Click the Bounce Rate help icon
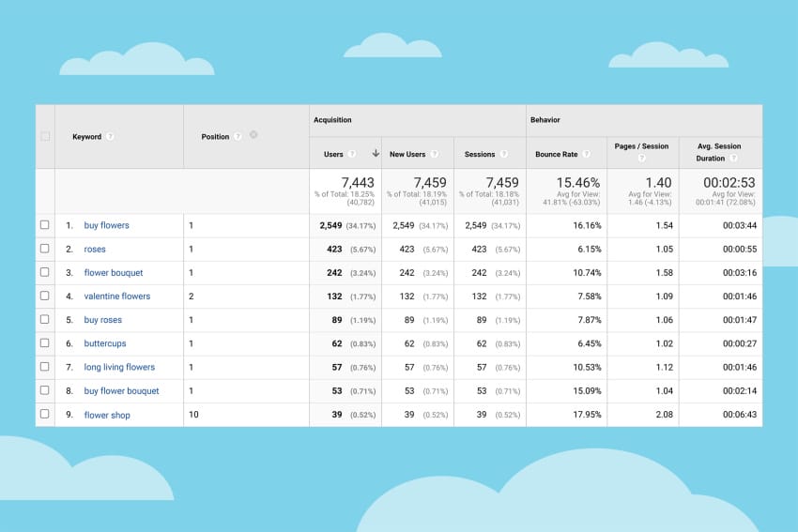 (x=587, y=154)
